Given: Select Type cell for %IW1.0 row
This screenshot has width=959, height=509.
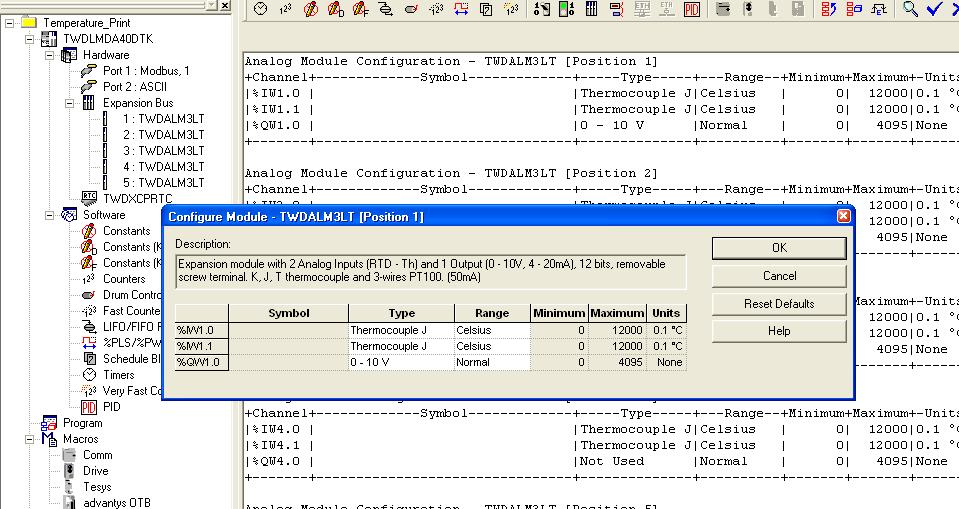Looking at the screenshot, I should click(x=401, y=330).
